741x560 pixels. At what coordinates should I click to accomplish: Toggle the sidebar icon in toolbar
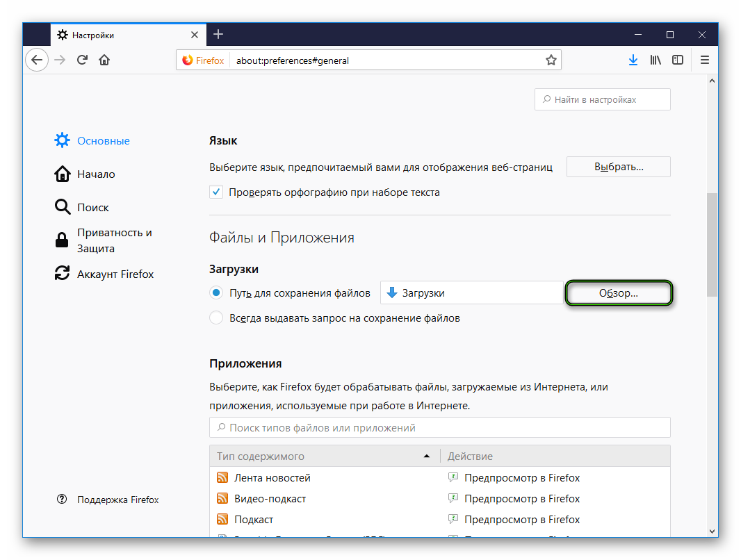point(678,60)
